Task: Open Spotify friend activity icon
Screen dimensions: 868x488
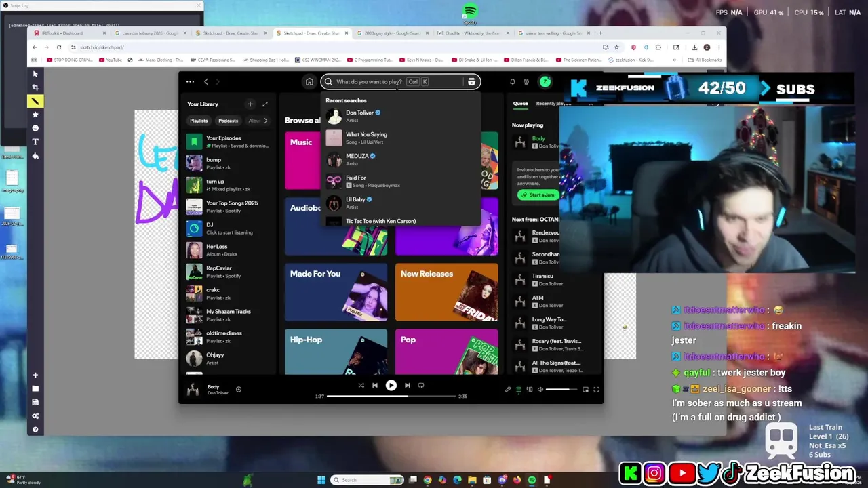Action: point(526,82)
